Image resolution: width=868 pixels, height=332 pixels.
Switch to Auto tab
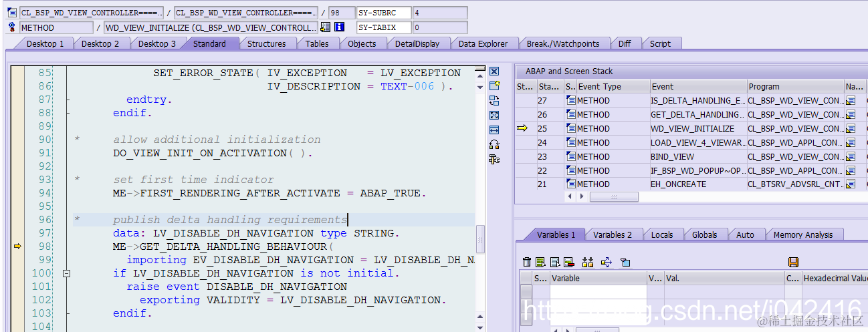(x=745, y=234)
